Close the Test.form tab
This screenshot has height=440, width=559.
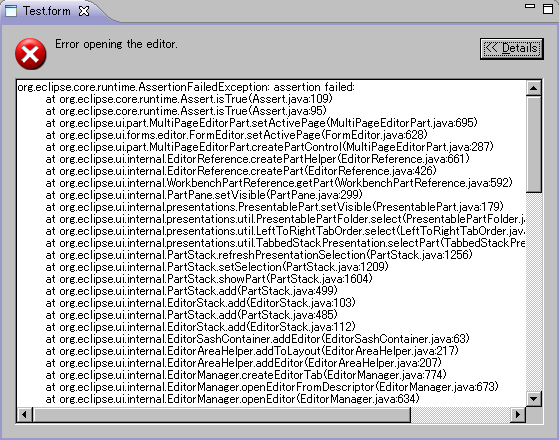click(x=84, y=11)
